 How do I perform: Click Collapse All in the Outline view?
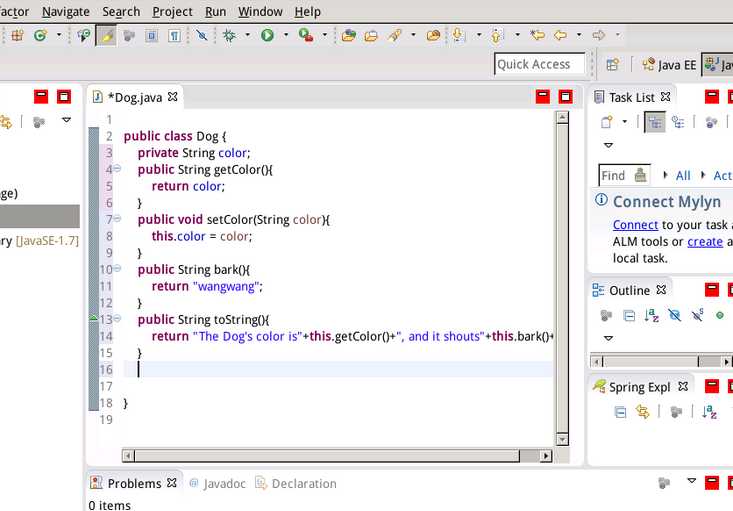[629, 316]
